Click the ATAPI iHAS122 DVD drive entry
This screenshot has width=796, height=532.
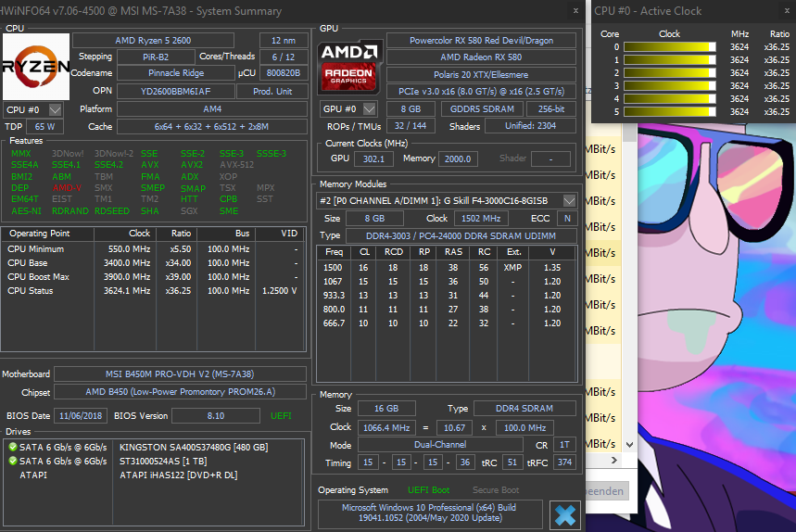pos(179,475)
